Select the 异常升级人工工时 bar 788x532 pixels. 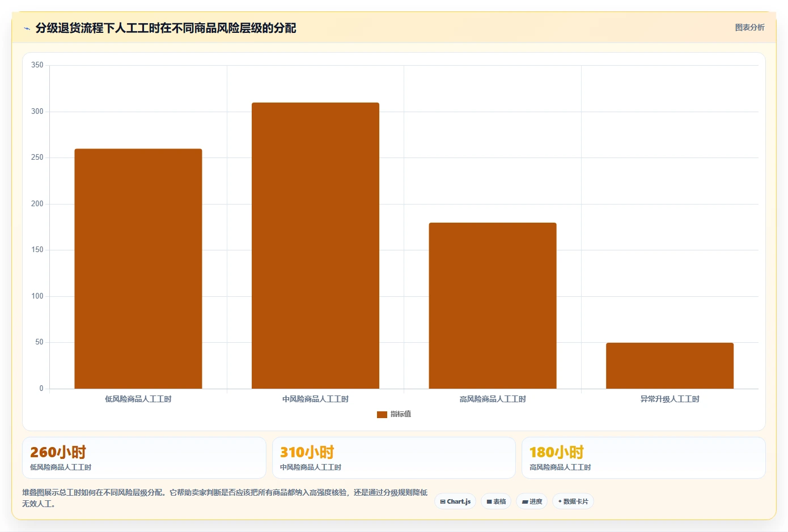point(670,365)
